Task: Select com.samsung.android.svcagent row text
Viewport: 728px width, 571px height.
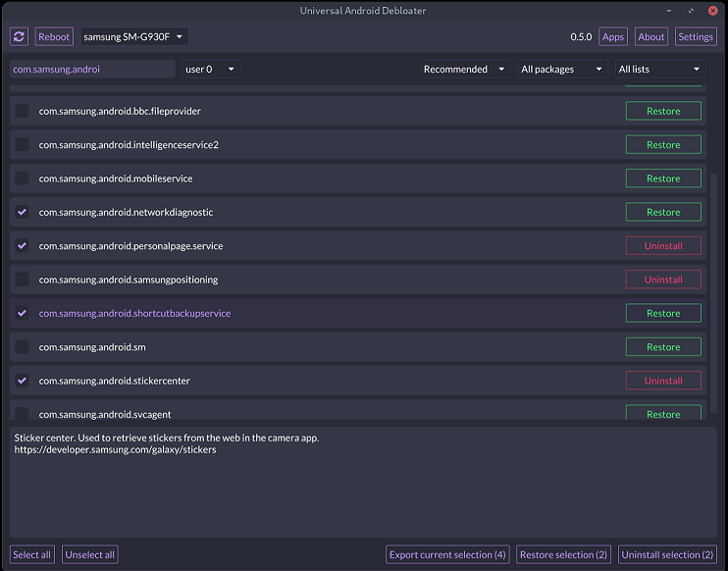Action: [104, 414]
